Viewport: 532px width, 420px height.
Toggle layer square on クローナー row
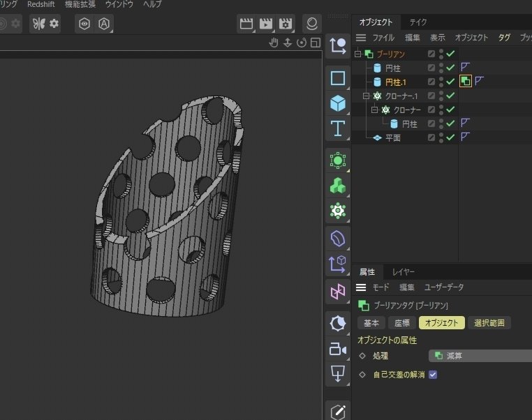pyautogui.click(x=431, y=110)
